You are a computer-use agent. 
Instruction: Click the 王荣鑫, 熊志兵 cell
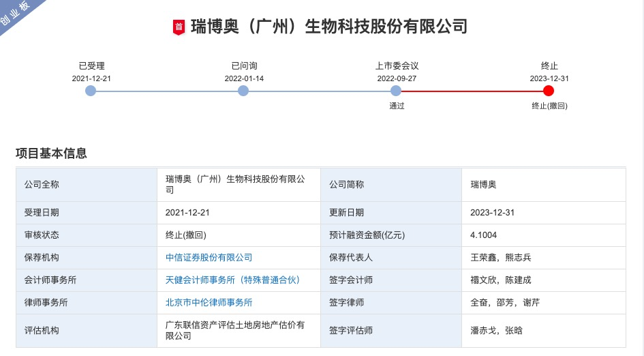544,258
